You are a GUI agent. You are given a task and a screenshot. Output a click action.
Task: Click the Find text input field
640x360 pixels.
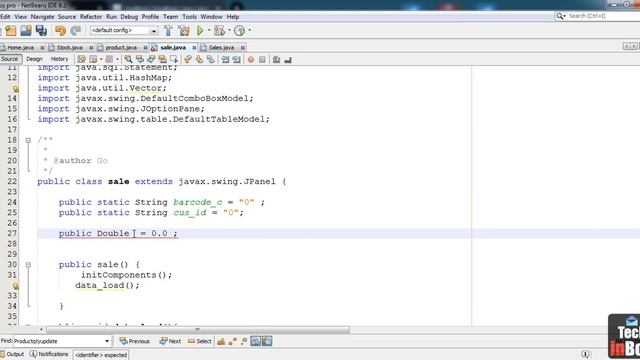pyautogui.click(x=58, y=341)
